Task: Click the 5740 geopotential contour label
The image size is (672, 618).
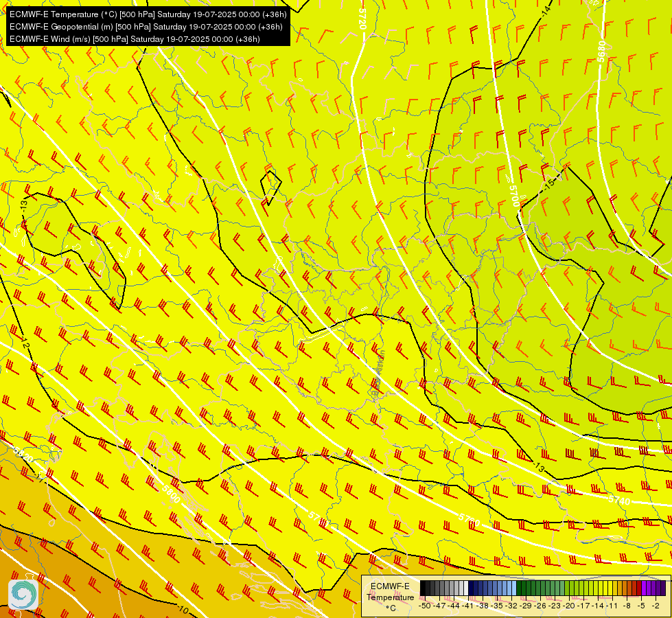Action: point(619,500)
